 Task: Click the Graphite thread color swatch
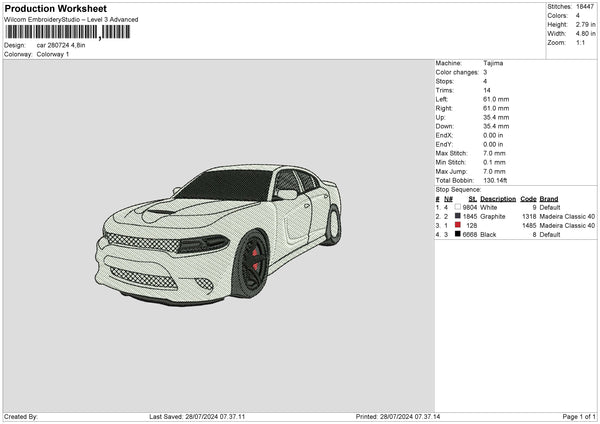click(458, 216)
